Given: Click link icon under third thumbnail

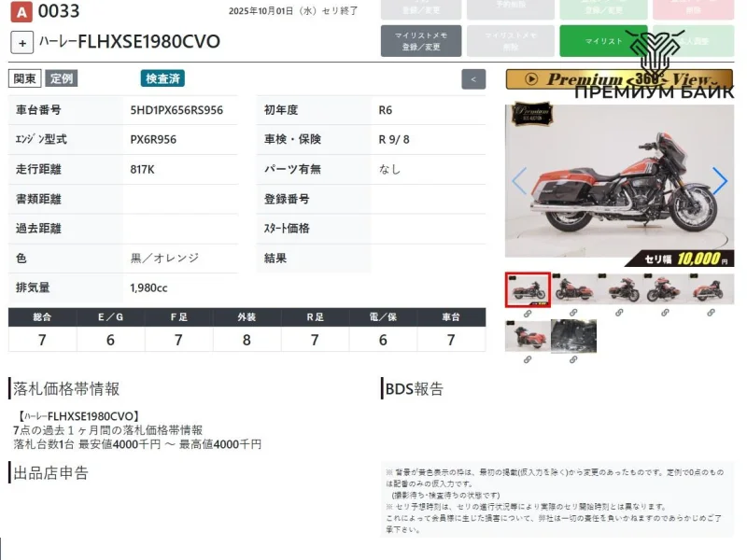Looking at the screenshot, I should pos(619,313).
